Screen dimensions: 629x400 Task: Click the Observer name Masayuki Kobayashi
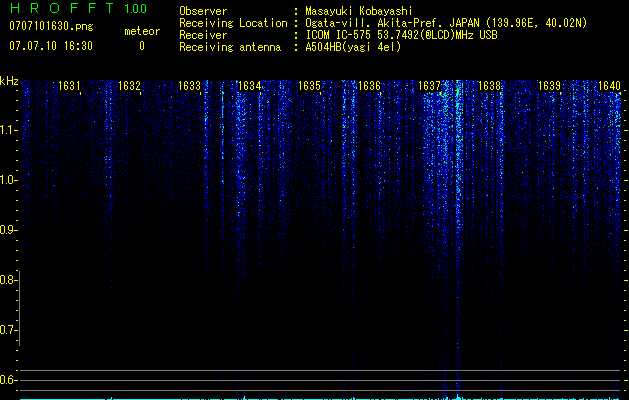359,11
